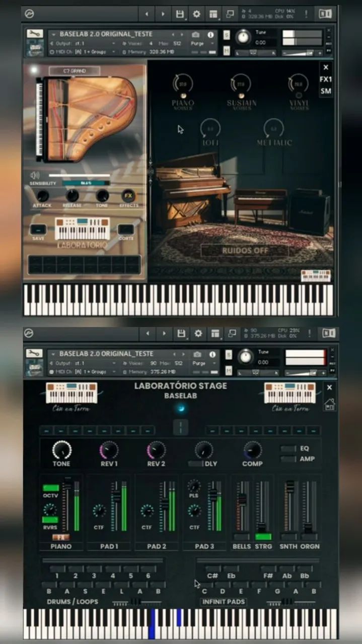Open settings gear in the lower Kontakt toolbar
362x644 pixels.
198,334
